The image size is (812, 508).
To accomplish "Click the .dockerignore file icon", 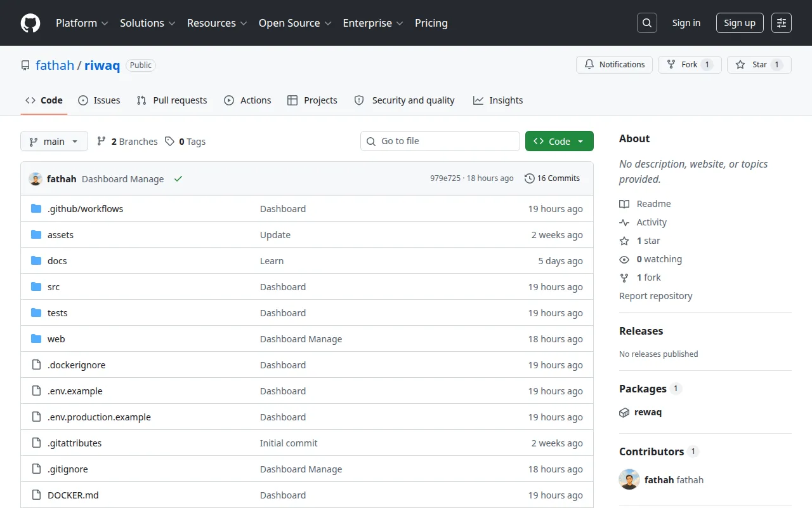I will pos(36,364).
